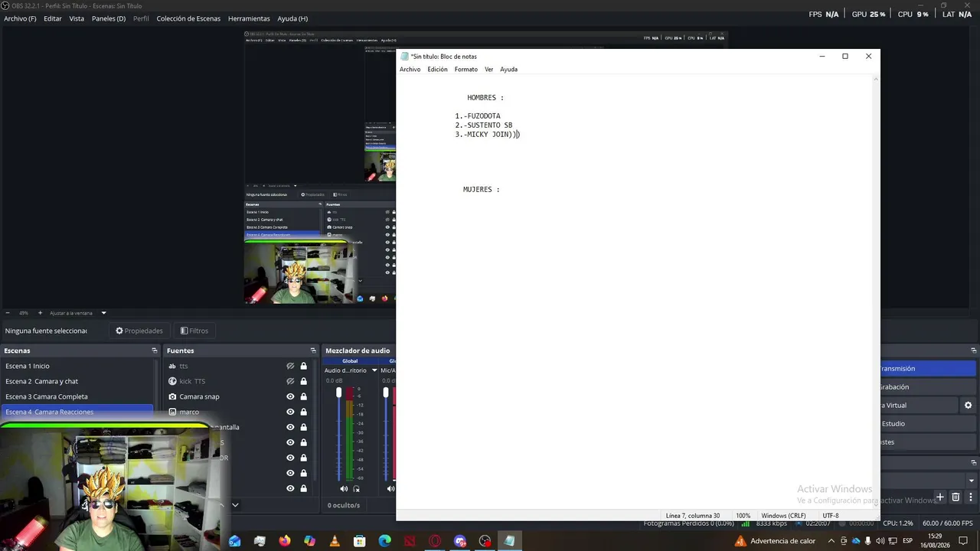Select Escena 1 Inicio
This screenshot has height=551, width=980.
point(77,366)
